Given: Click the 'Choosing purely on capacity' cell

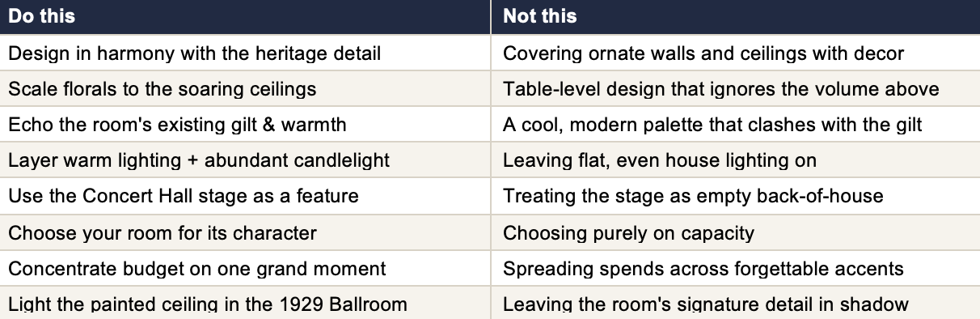Looking at the screenshot, I should 735,233.
